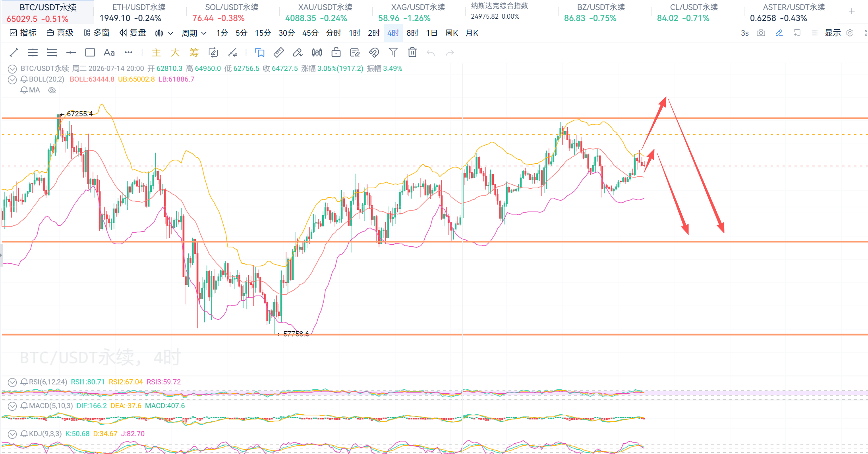This screenshot has height=454, width=868.
Task: Open the 周期 period dropdown
Action: tap(194, 33)
